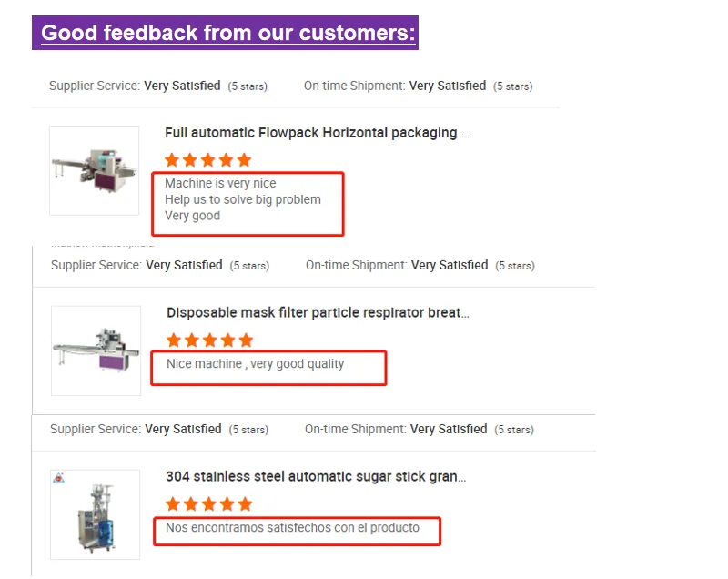Click the third star of the mask machine rating
Image resolution: width=728 pixels, height=579 pixels.
[x=209, y=340]
